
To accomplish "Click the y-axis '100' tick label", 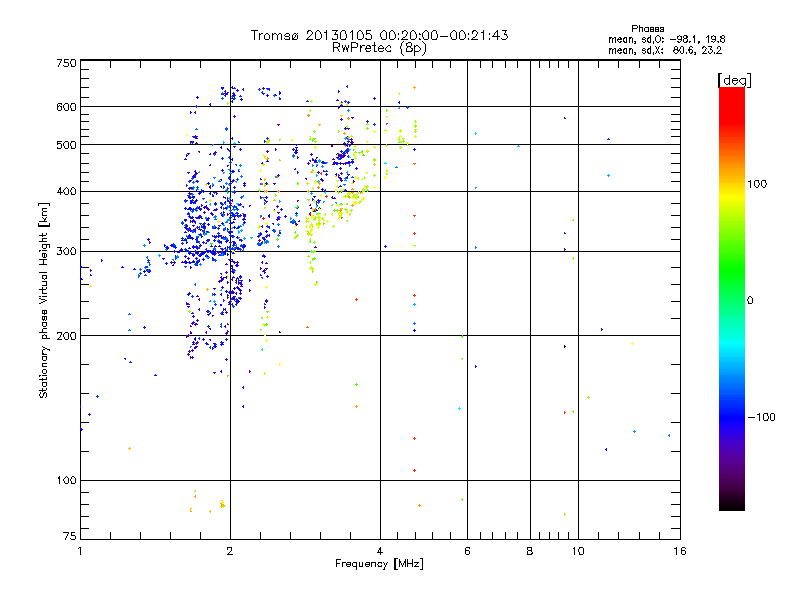I will pos(66,481).
